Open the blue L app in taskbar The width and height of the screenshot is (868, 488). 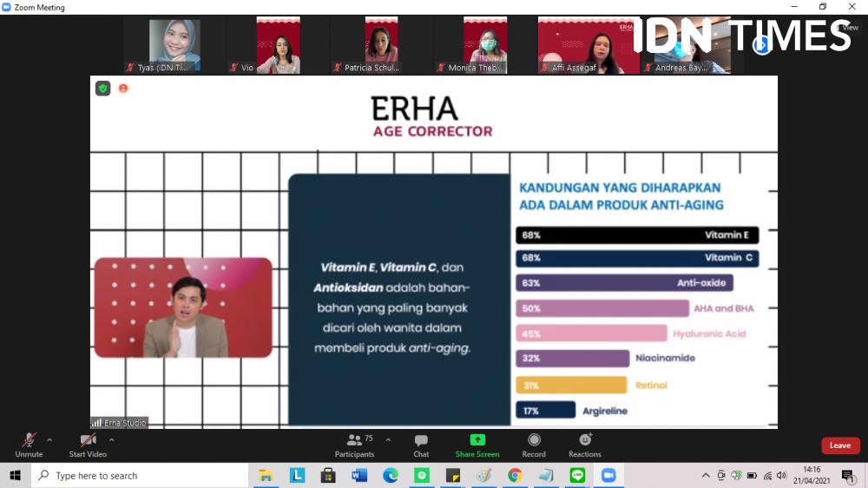297,475
